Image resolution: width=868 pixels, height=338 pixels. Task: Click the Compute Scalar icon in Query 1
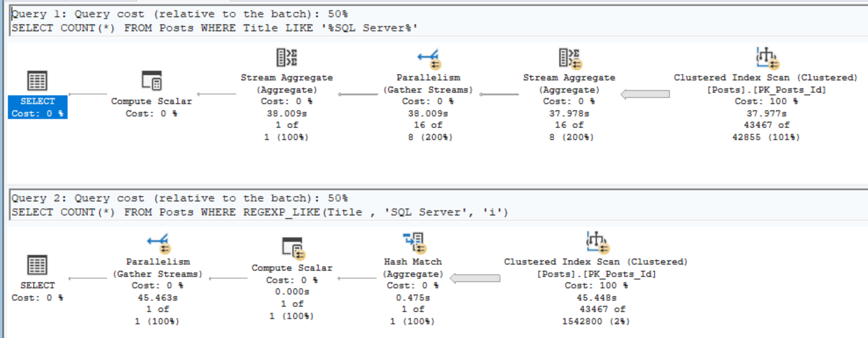(x=152, y=81)
